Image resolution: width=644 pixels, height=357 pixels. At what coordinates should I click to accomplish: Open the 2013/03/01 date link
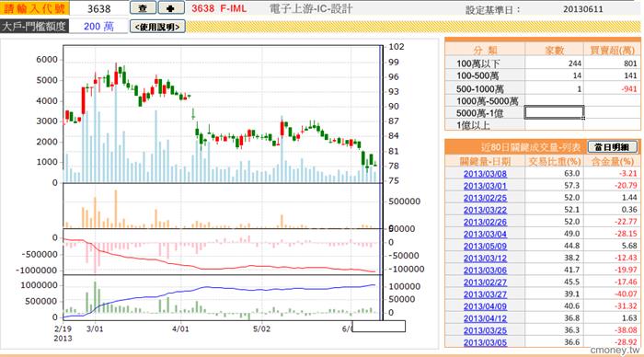pos(485,186)
